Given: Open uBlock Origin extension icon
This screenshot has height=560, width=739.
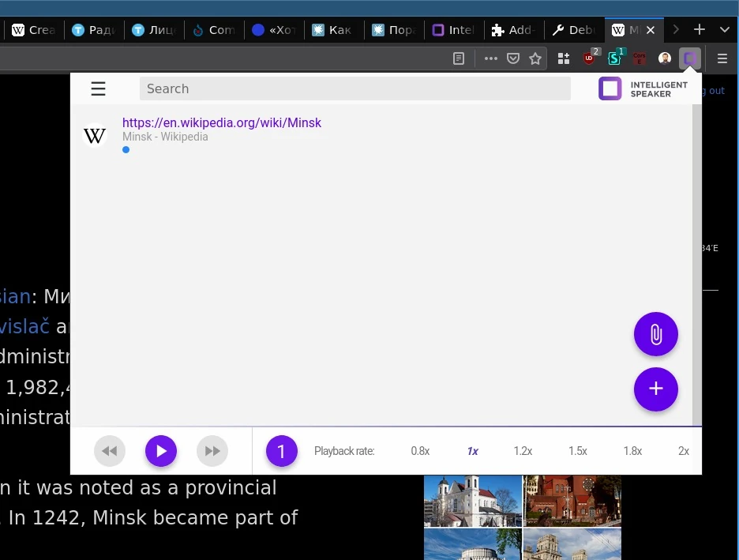Looking at the screenshot, I should tap(590, 58).
